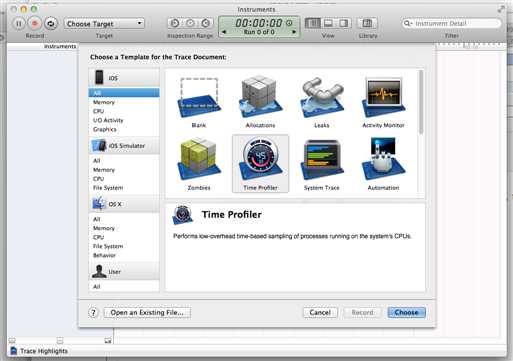This screenshot has height=361, width=513.
Task: Click the Trace Highlights item
Action: (x=39, y=351)
